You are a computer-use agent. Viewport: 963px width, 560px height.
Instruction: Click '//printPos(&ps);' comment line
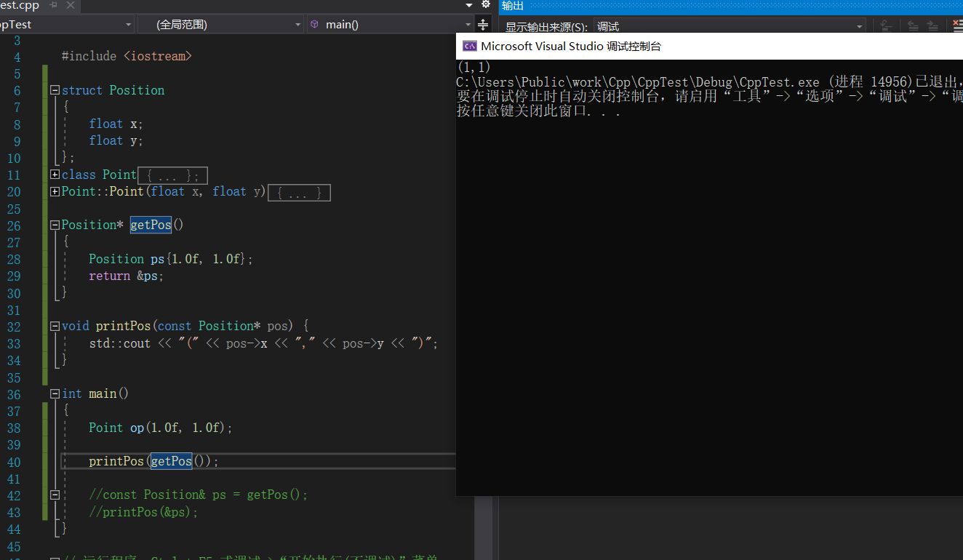[x=143, y=512]
